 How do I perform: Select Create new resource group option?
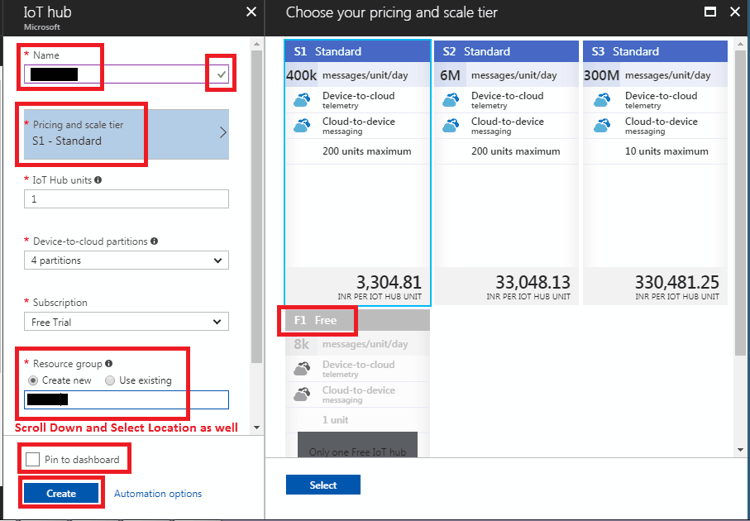[x=34, y=380]
